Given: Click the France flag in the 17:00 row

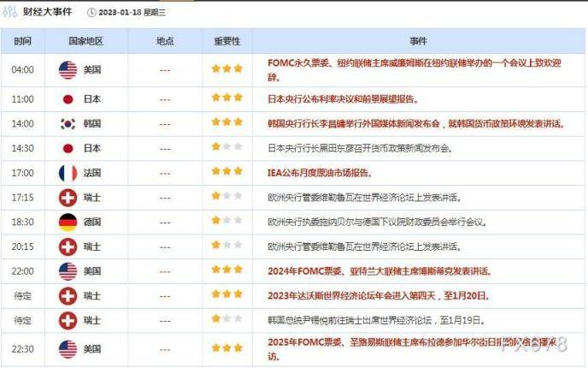Looking at the screenshot, I should [68, 173].
